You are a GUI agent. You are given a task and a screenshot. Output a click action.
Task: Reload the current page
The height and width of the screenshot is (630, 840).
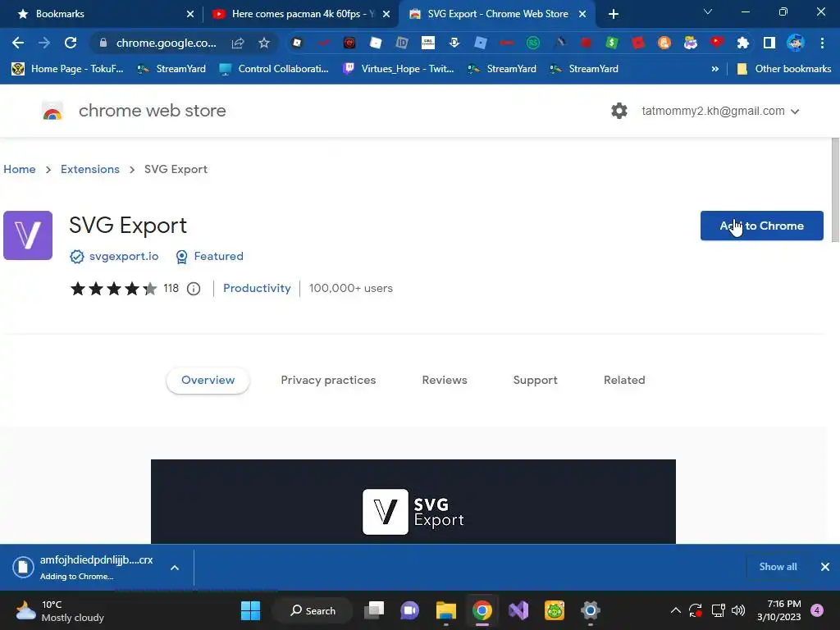pyautogui.click(x=71, y=43)
